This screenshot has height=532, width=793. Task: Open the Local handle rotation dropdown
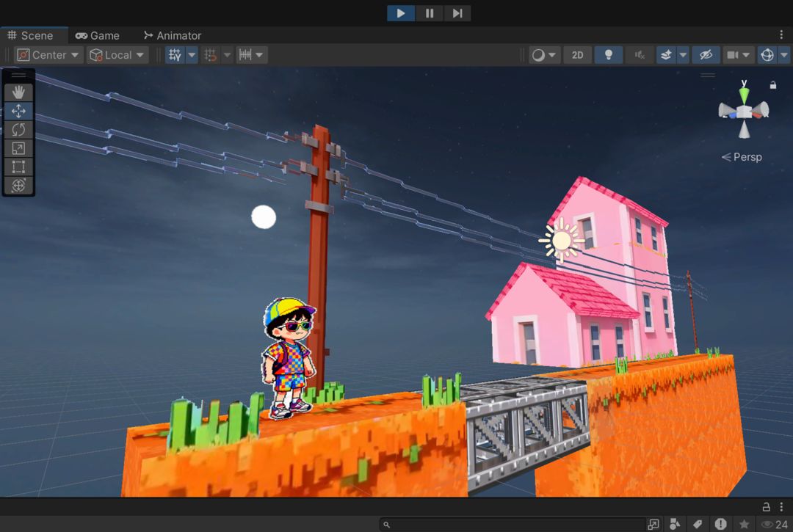point(117,55)
